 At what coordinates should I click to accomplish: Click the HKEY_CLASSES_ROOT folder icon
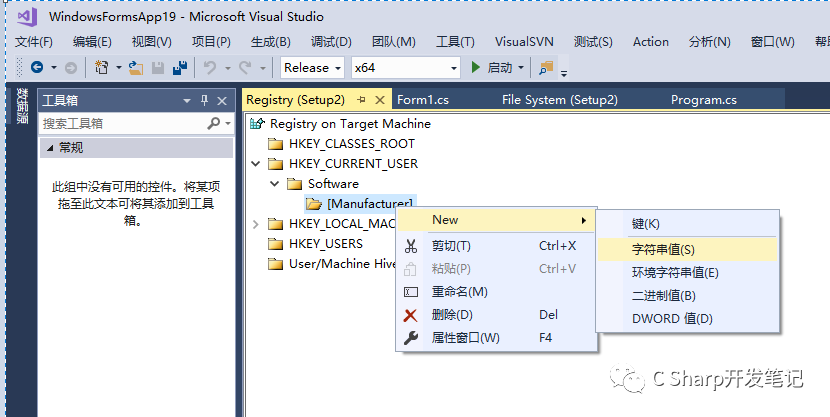(275, 144)
